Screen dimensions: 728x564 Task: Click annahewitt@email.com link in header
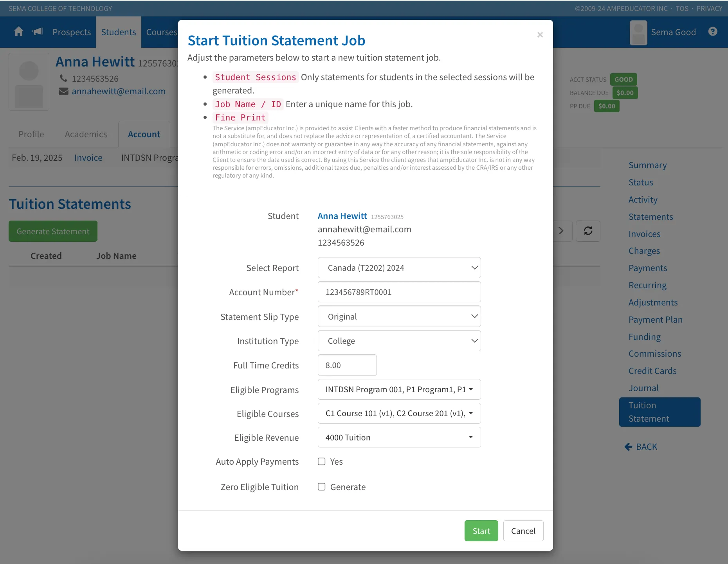tap(119, 91)
